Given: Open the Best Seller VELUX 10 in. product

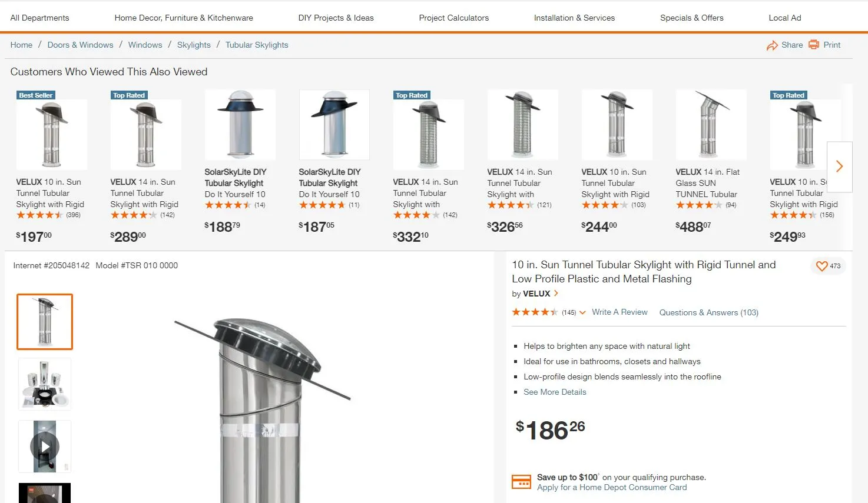Looking at the screenshot, I should (x=51, y=135).
